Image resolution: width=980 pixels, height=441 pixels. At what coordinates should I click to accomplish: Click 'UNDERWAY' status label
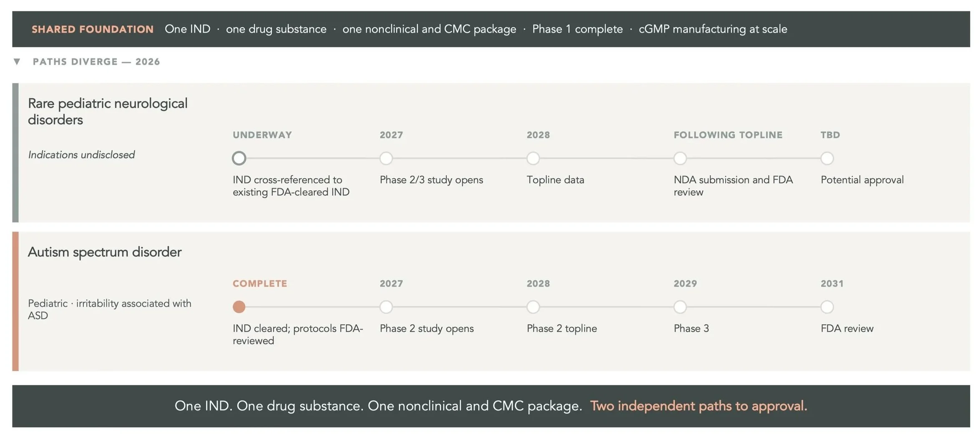pyautogui.click(x=262, y=135)
